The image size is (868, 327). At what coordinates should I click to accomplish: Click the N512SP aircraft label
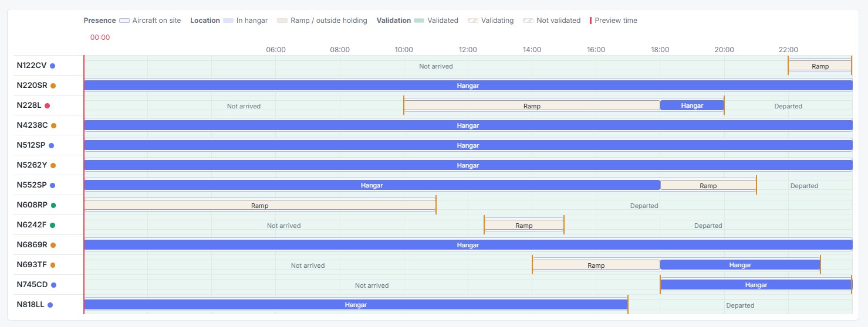pos(31,145)
